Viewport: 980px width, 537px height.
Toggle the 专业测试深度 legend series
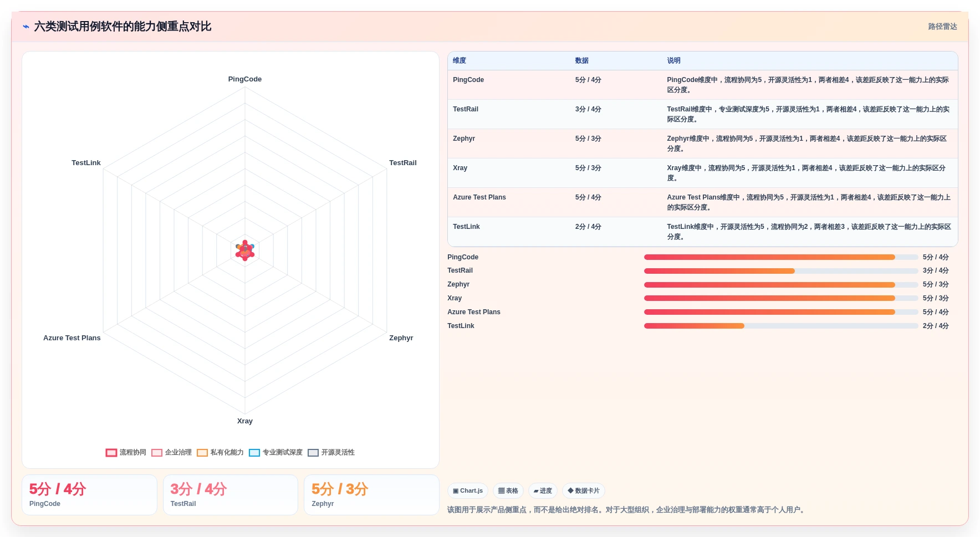pos(275,452)
